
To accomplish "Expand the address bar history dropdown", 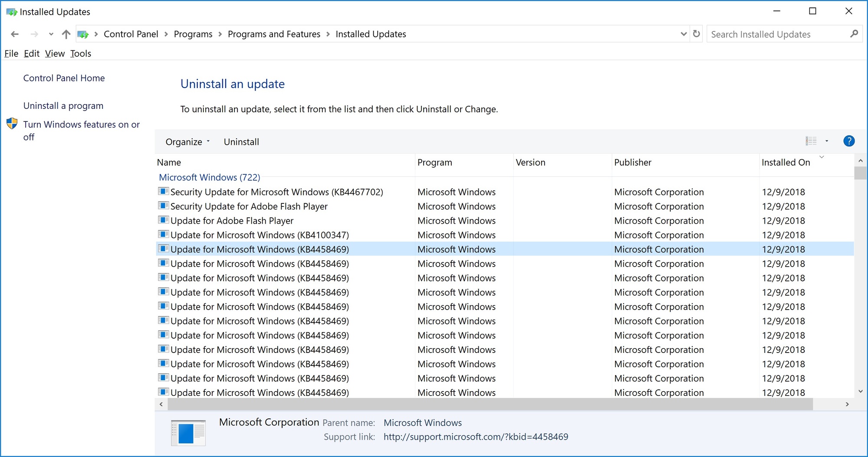I will (x=684, y=34).
